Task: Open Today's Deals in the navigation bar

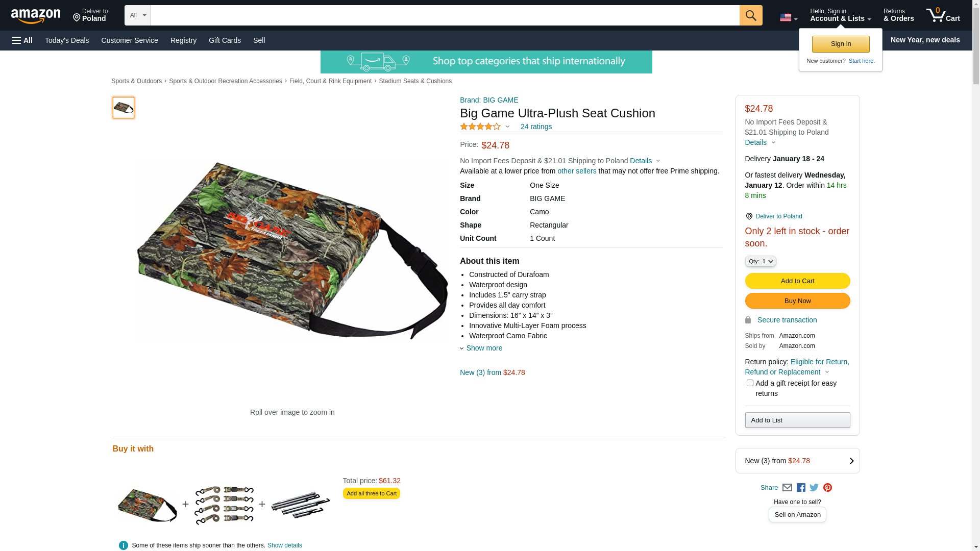Action: pyautogui.click(x=67, y=40)
